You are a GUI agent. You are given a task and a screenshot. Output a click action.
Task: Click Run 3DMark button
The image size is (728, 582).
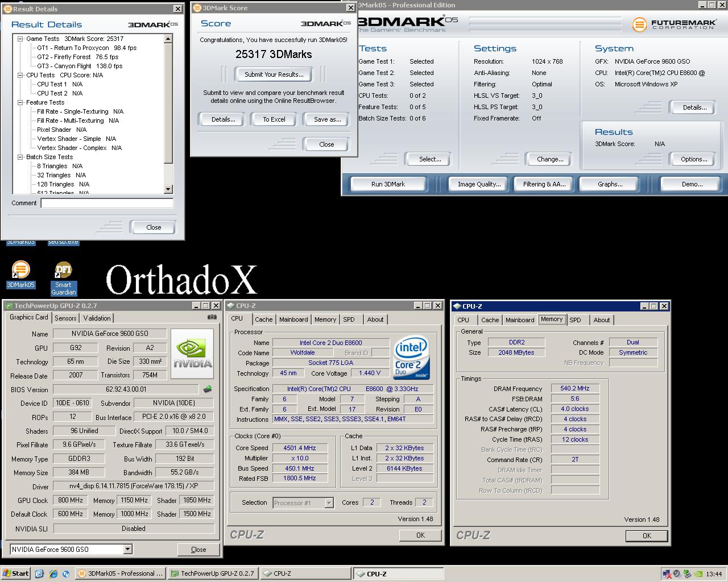click(388, 184)
